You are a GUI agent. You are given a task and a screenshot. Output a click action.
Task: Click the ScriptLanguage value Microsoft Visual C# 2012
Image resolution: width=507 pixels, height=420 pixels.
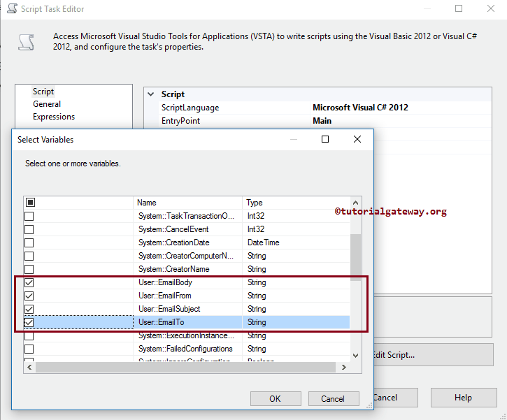pos(360,108)
